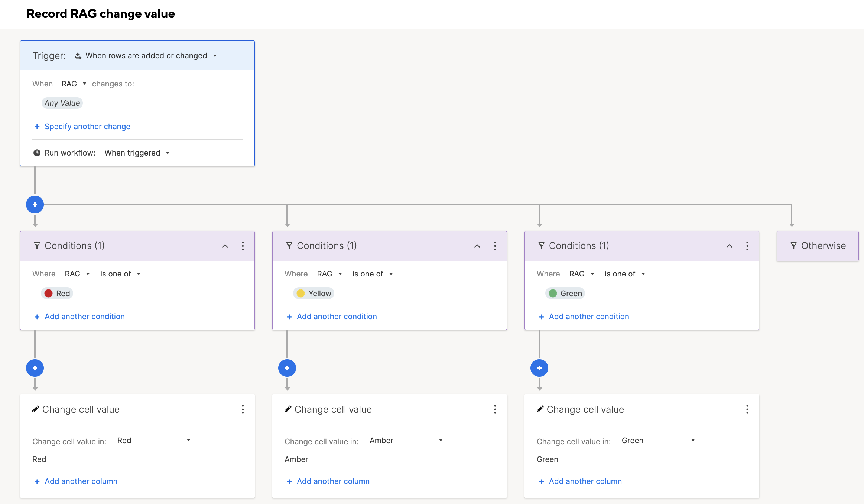Click the pencil icon on Green Change cell value
The height and width of the screenshot is (504, 864).
pyautogui.click(x=540, y=409)
